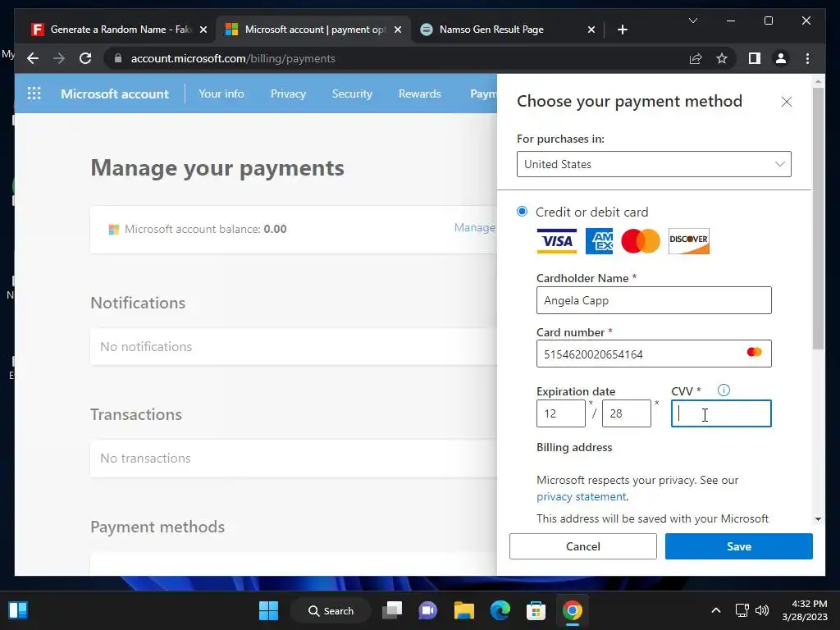Bookmark this page with the star
The image size is (840, 630).
[722, 58]
